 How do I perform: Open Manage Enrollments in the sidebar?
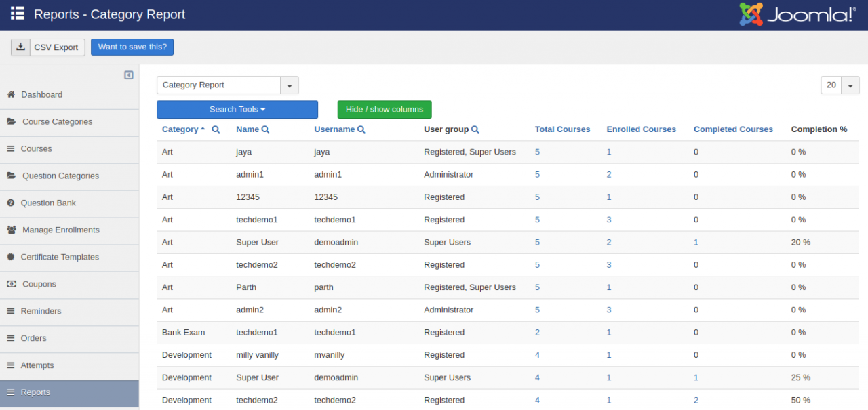[x=60, y=230]
